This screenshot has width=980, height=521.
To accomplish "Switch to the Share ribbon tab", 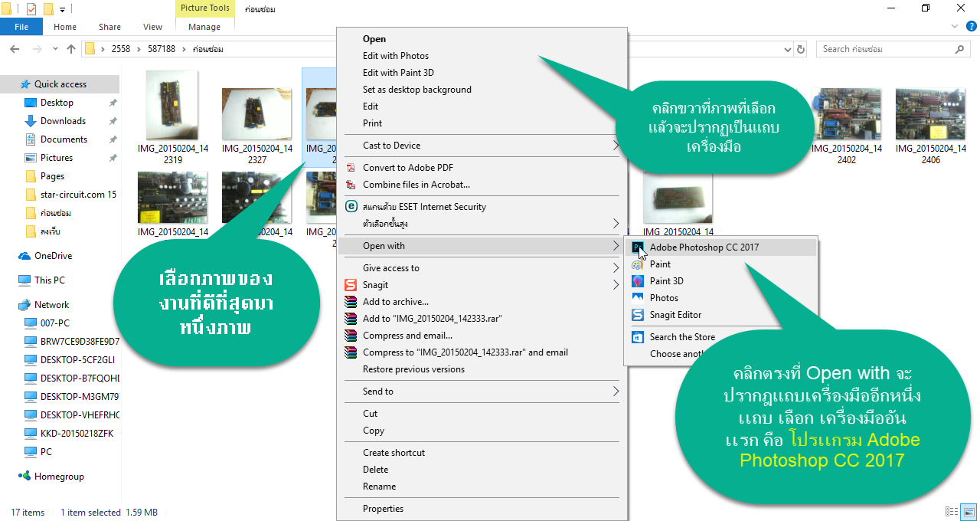I will (109, 27).
